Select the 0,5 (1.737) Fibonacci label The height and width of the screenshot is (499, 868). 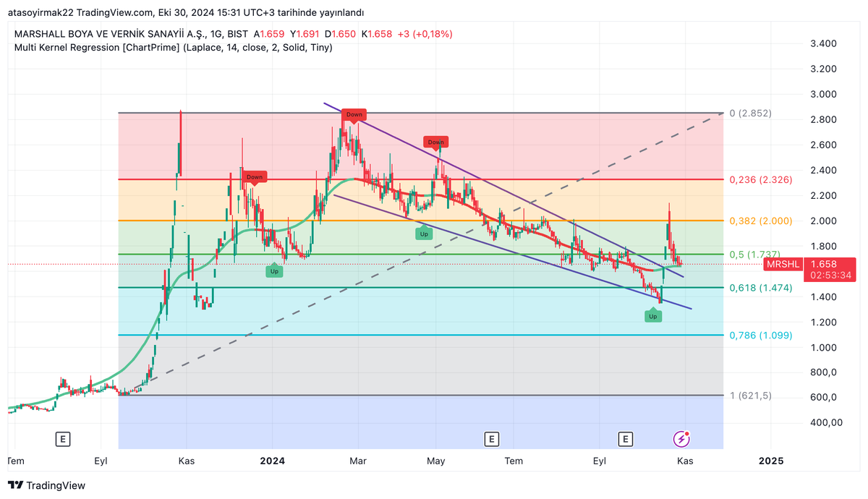(754, 254)
